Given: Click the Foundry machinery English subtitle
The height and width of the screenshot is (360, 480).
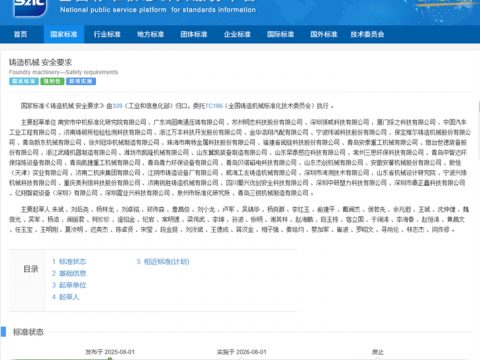Looking at the screenshot, I should (63, 72).
